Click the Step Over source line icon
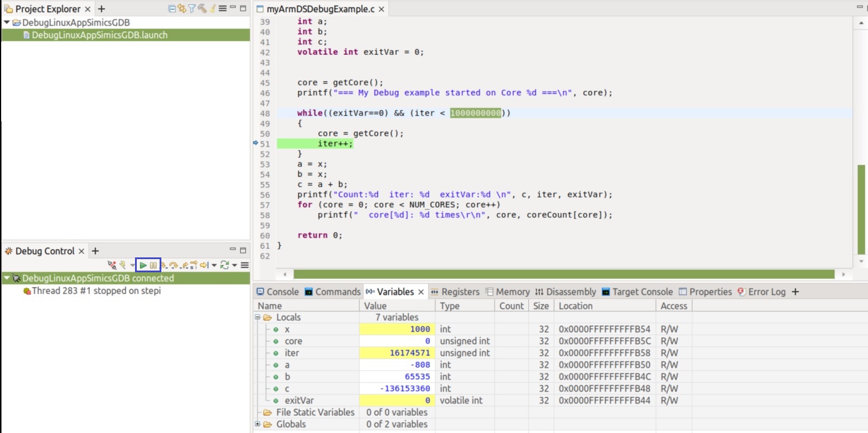 tap(174, 265)
